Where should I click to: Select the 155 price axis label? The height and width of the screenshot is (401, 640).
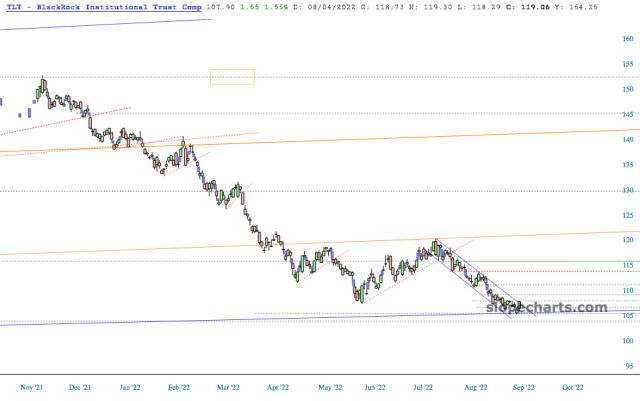click(628, 64)
